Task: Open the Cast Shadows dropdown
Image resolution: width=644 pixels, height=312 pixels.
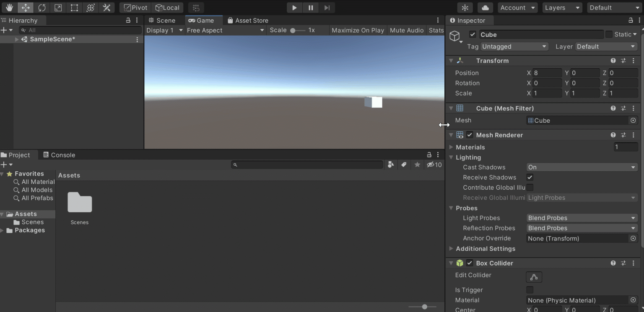Action: click(x=582, y=167)
